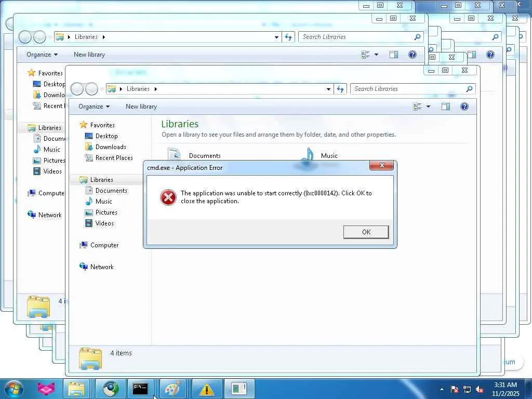The image size is (532, 399).
Task: Click refresh button next to front address bar
Action: coord(340,89)
